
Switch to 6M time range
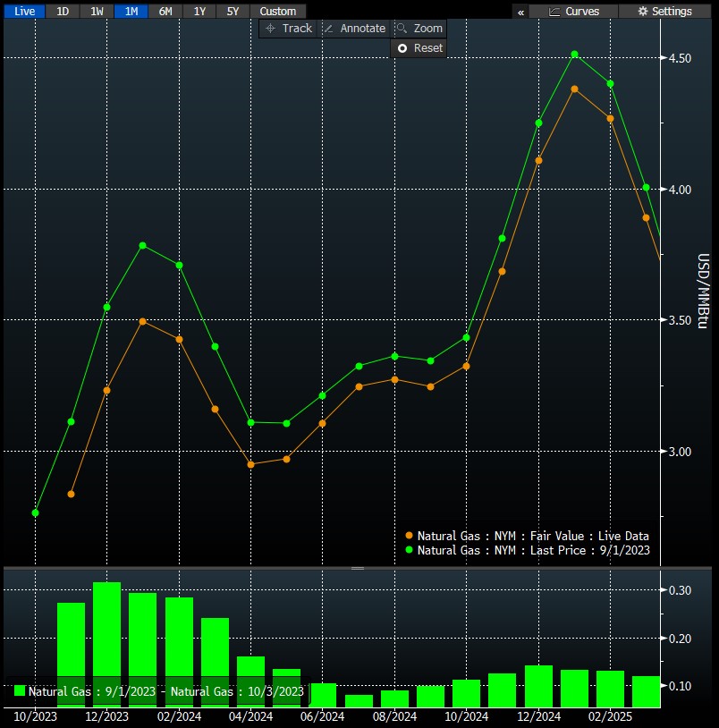coord(165,12)
